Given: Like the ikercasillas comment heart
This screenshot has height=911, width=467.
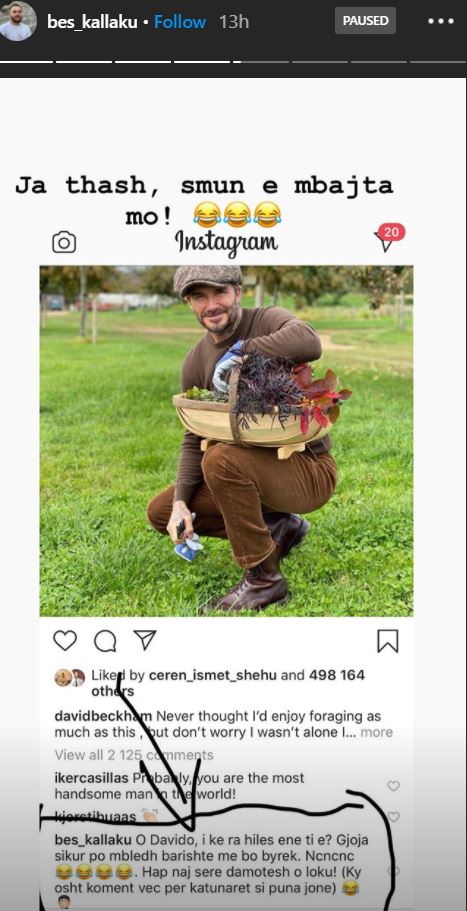Looking at the screenshot, I should pos(393,786).
